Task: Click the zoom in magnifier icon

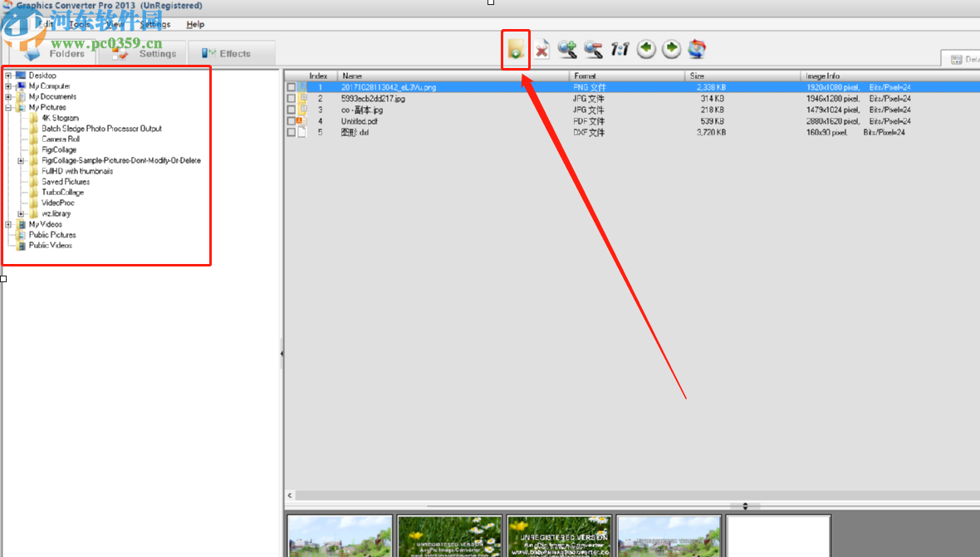Action: point(567,49)
